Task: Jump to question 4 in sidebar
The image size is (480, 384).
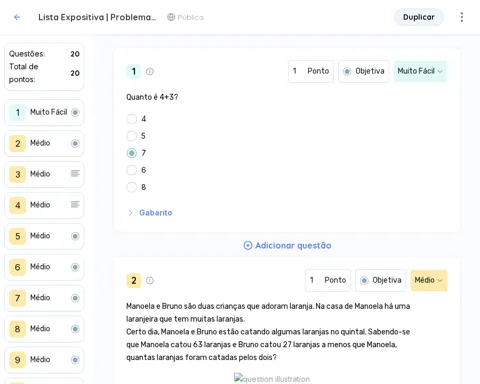Action: [44, 205]
